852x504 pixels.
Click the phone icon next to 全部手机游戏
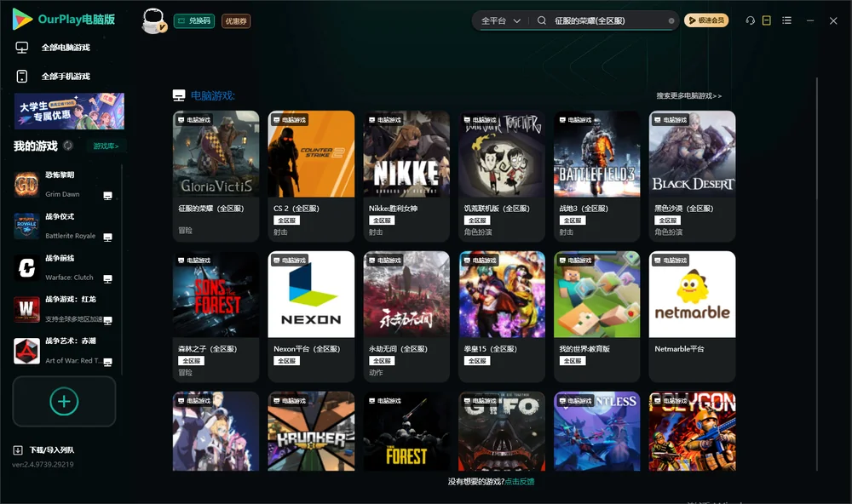point(22,76)
